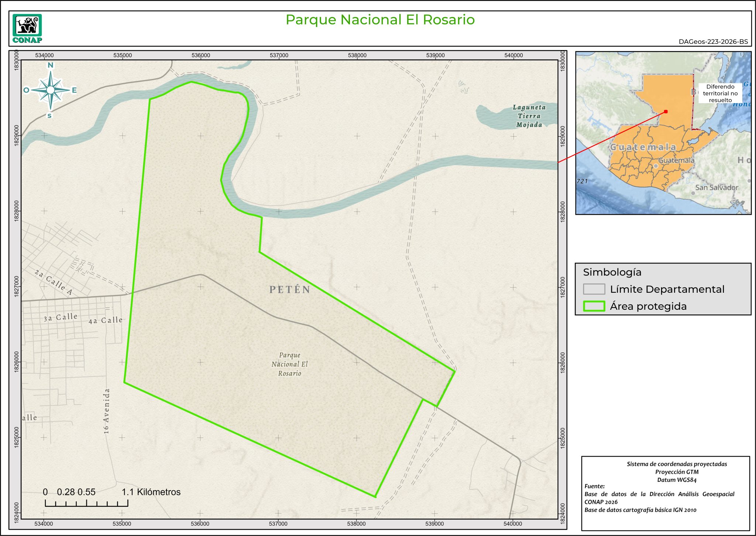Click the green Área protegida legend symbol
Viewport: 756px width, 536px height.
click(x=594, y=306)
